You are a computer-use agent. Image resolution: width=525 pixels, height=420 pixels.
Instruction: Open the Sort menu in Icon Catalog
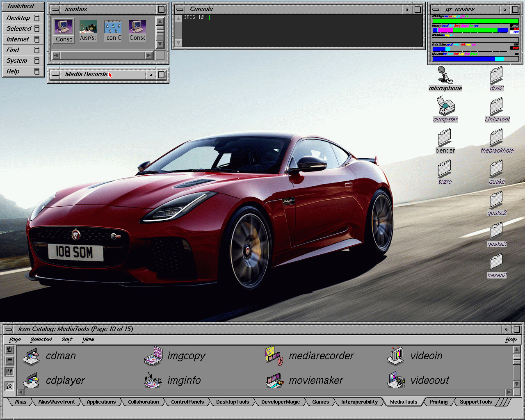pos(67,340)
